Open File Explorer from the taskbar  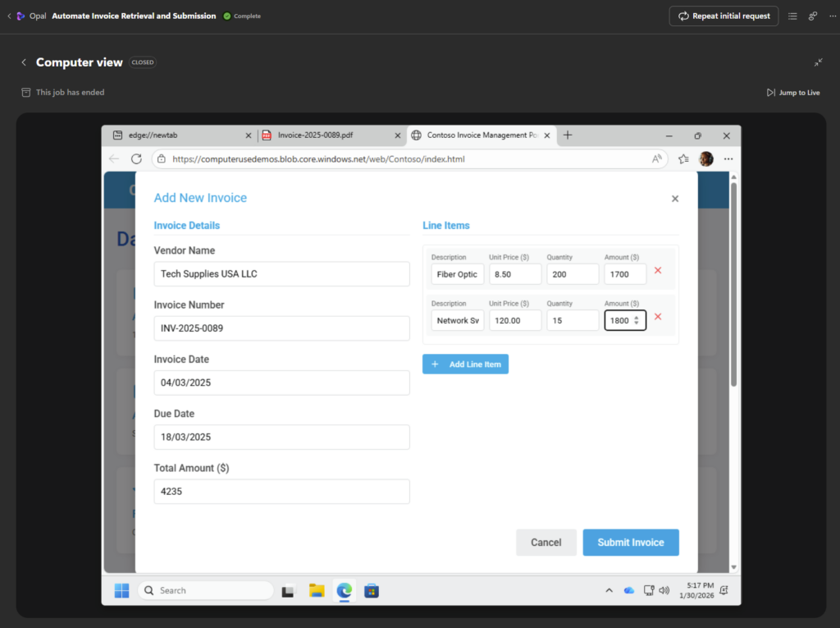click(x=317, y=590)
